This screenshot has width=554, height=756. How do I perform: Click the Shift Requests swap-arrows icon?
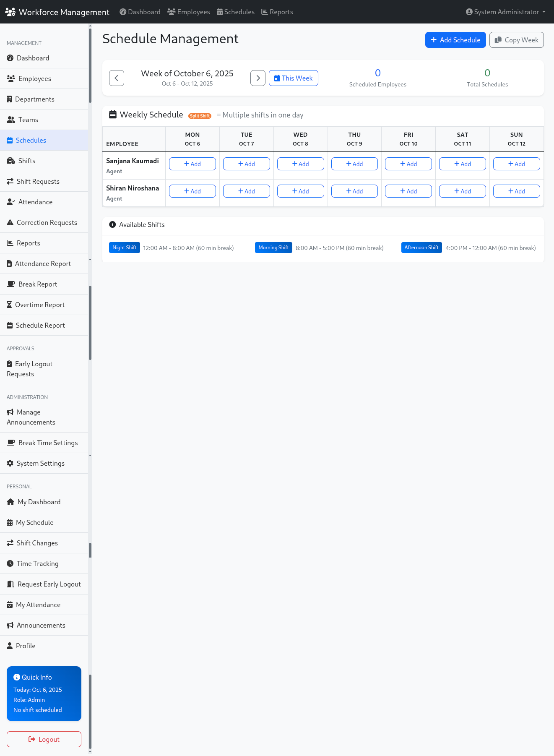click(10, 181)
